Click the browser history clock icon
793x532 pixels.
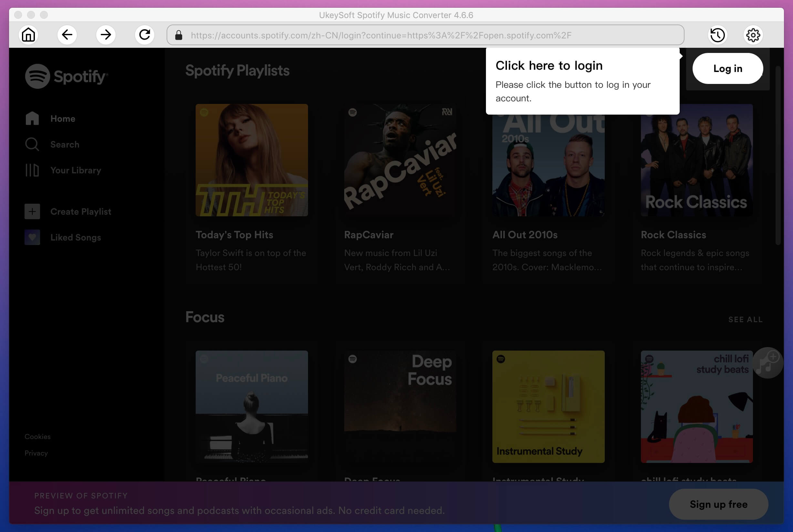coord(718,35)
